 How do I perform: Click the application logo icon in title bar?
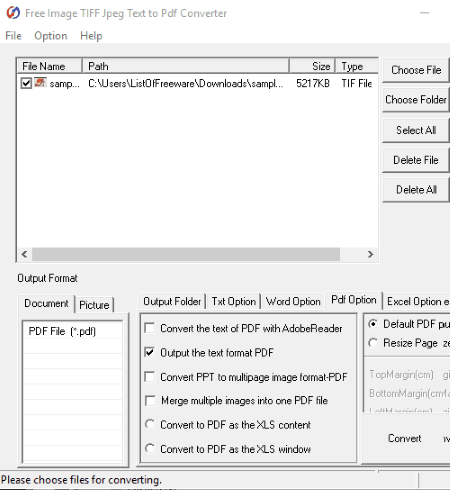13,13
